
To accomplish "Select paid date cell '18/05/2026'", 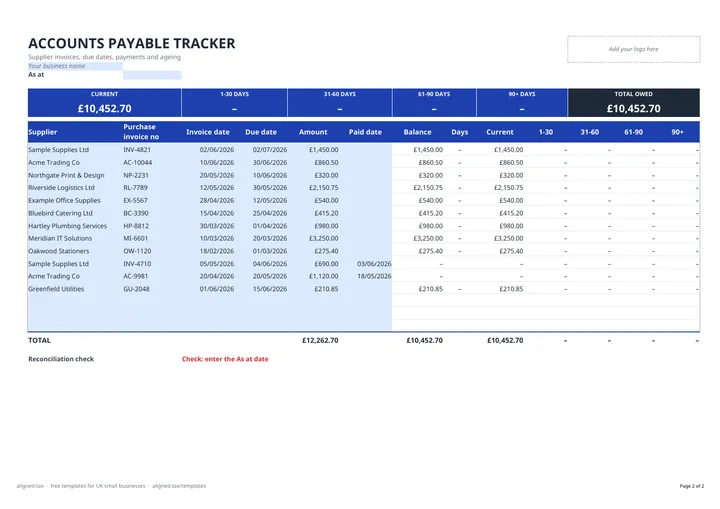I will [x=374, y=277].
